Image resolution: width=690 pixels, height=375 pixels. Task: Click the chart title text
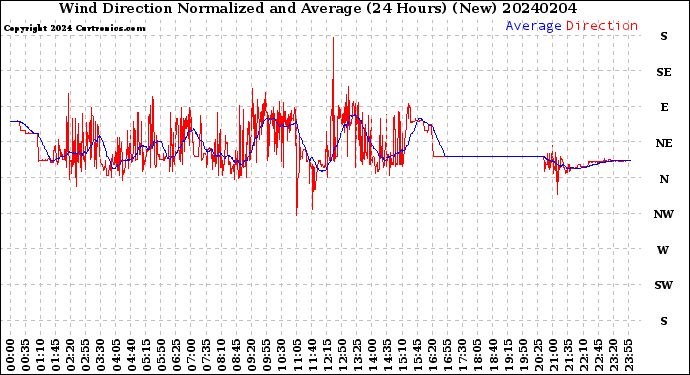tap(318, 8)
